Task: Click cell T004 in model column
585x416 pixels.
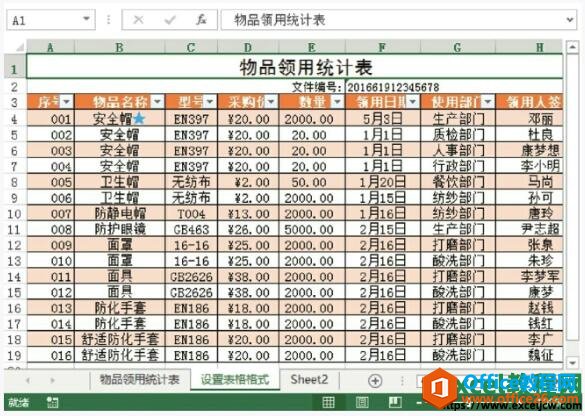Action: pos(191,214)
